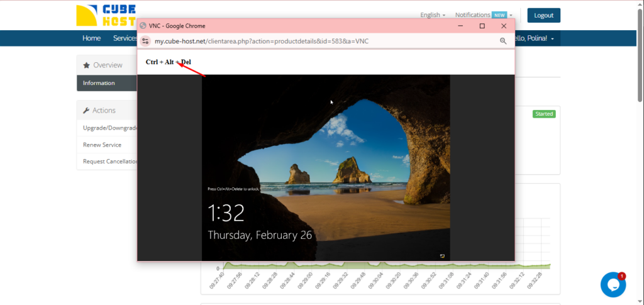Go to the Home menu item

pos(91,38)
